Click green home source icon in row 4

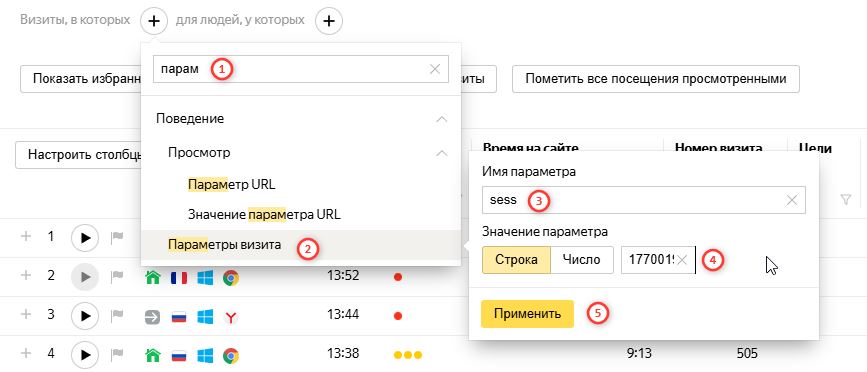coord(153,355)
